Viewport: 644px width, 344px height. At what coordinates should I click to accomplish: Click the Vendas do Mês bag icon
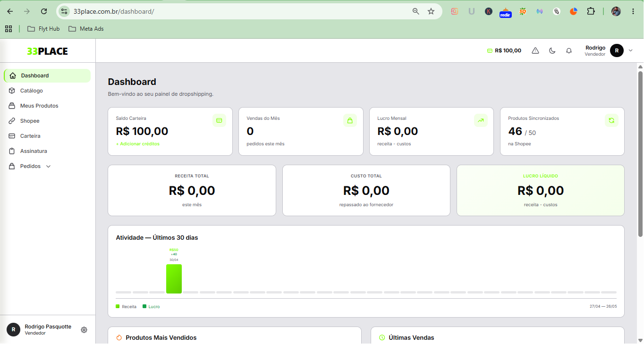(x=350, y=120)
